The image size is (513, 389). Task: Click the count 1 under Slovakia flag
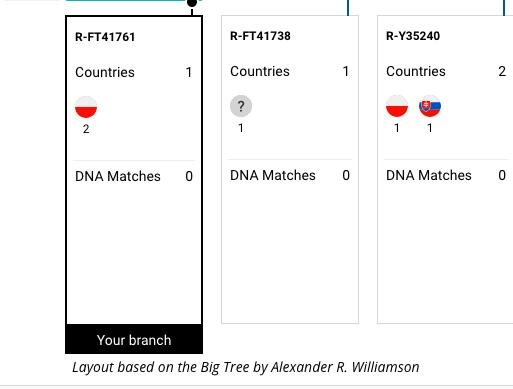430,128
